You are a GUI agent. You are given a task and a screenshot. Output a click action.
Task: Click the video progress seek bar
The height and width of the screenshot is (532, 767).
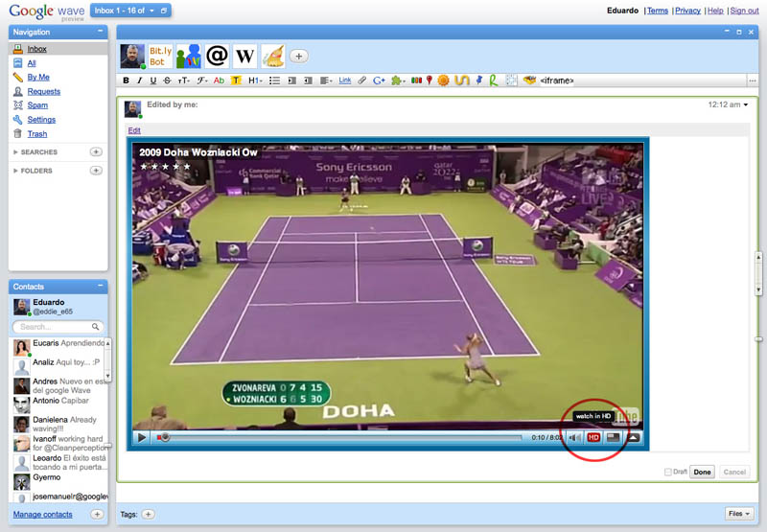click(345, 437)
